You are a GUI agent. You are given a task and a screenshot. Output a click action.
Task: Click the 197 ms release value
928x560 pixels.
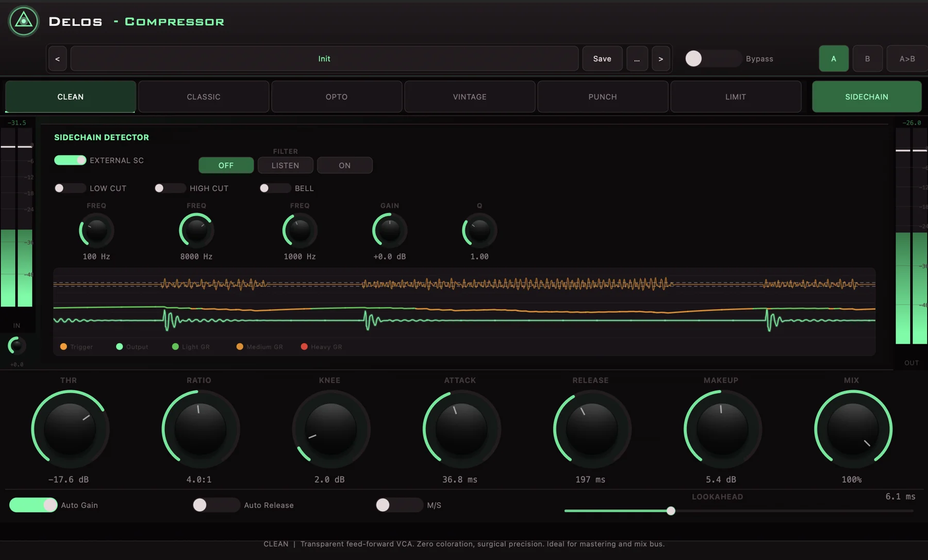click(590, 480)
